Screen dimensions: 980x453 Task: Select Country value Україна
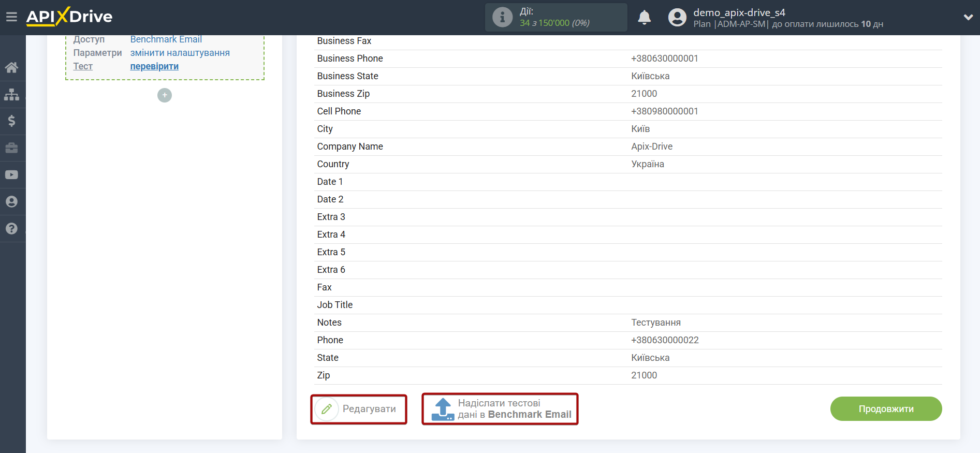(x=648, y=164)
